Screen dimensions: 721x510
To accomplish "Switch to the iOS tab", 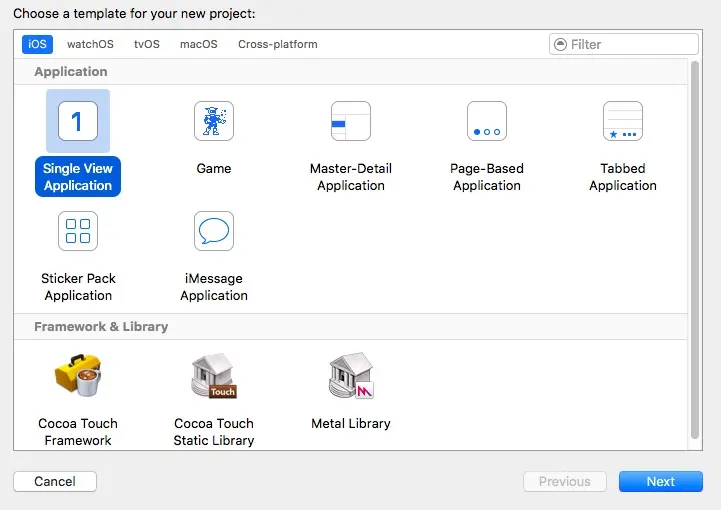I will pyautogui.click(x=37, y=44).
